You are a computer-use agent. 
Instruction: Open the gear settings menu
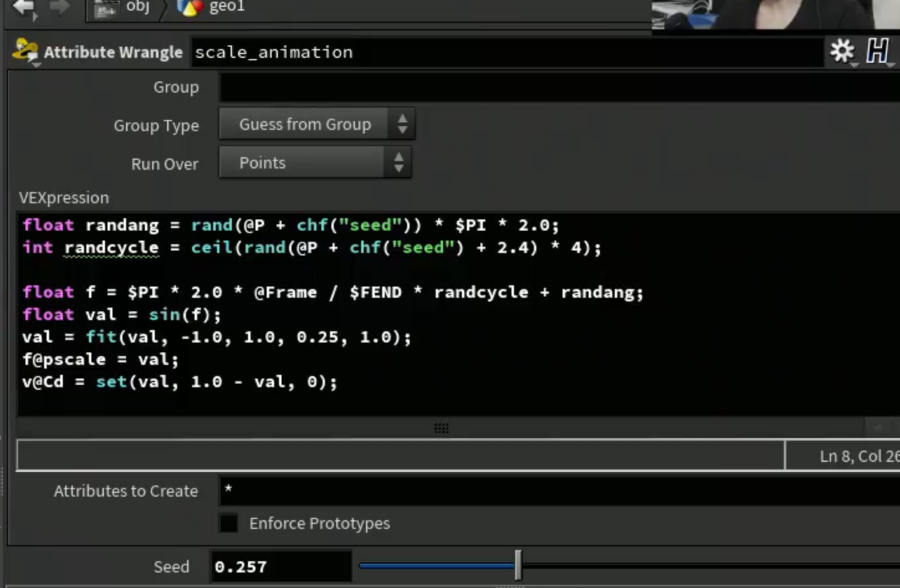point(843,52)
